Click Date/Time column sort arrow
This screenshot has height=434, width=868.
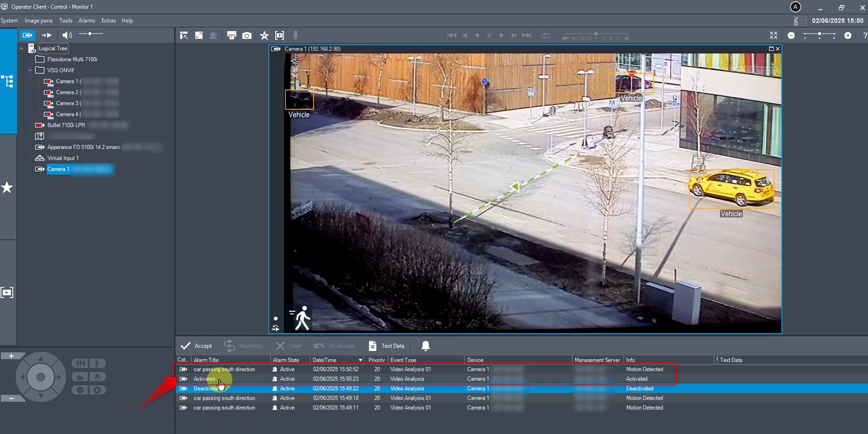(360, 360)
